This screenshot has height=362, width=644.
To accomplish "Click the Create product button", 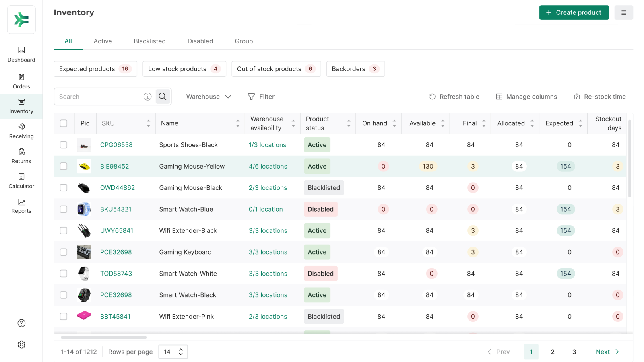I will [574, 12].
